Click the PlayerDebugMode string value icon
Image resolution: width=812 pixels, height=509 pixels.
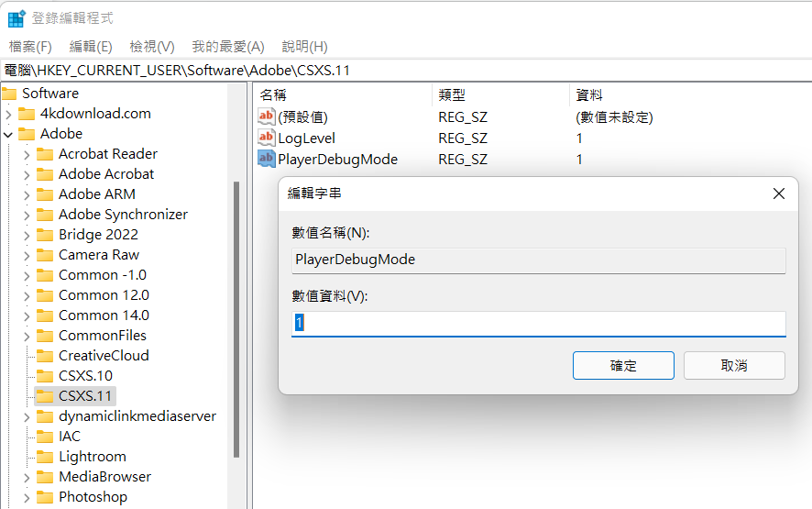coord(266,159)
